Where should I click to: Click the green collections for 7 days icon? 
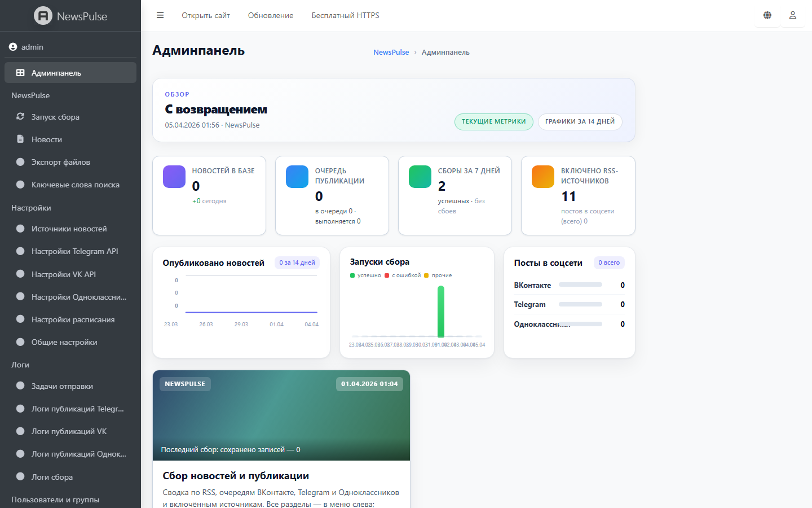click(420, 177)
